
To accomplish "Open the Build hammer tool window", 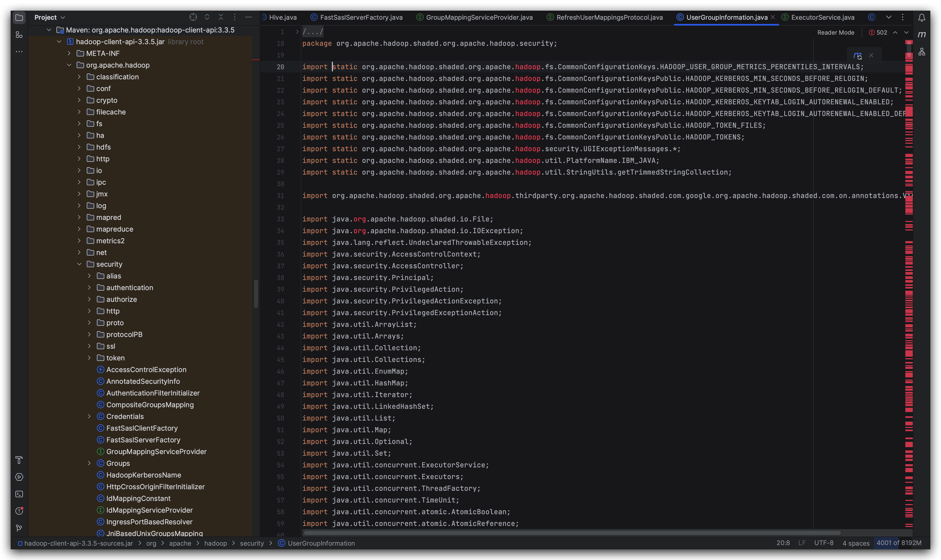I will (x=19, y=460).
